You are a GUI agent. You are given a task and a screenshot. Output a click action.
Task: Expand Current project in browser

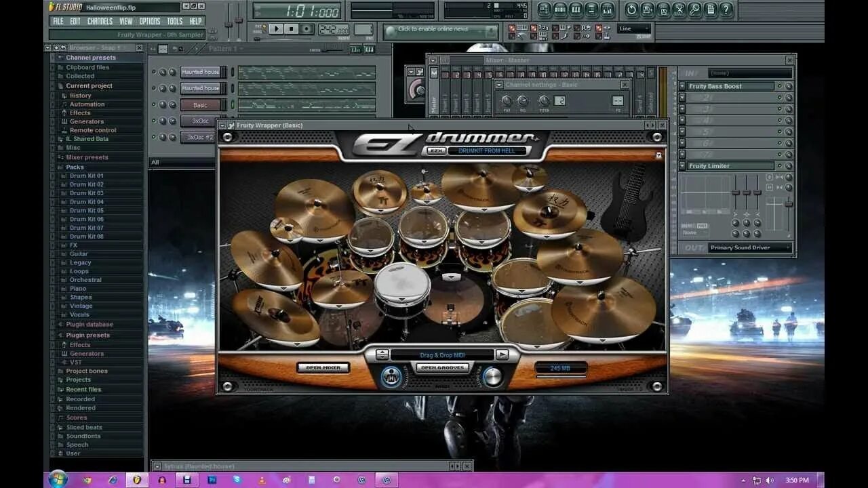point(89,85)
